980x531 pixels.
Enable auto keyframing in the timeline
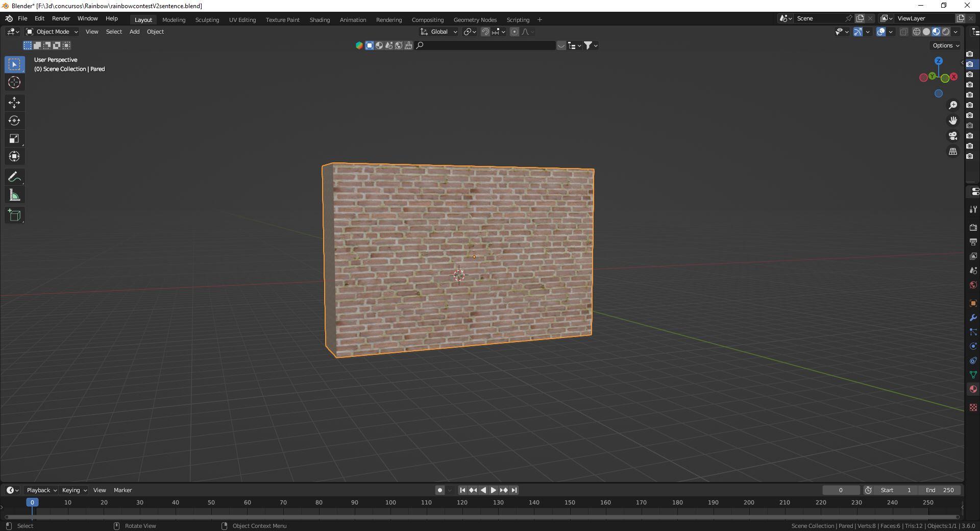tap(439, 490)
